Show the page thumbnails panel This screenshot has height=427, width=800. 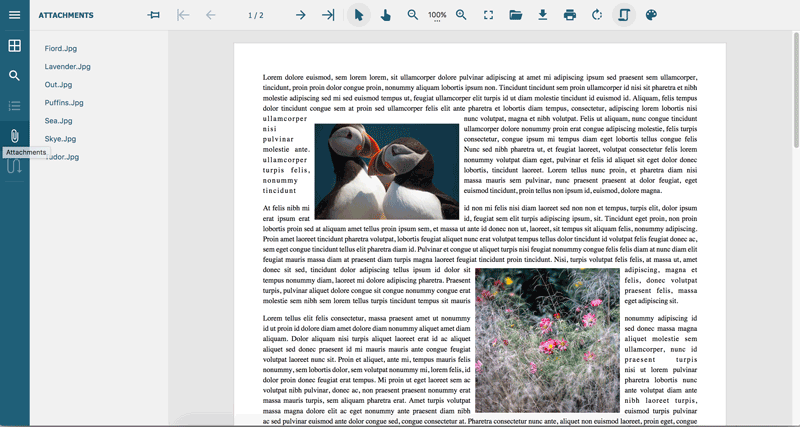(15, 45)
